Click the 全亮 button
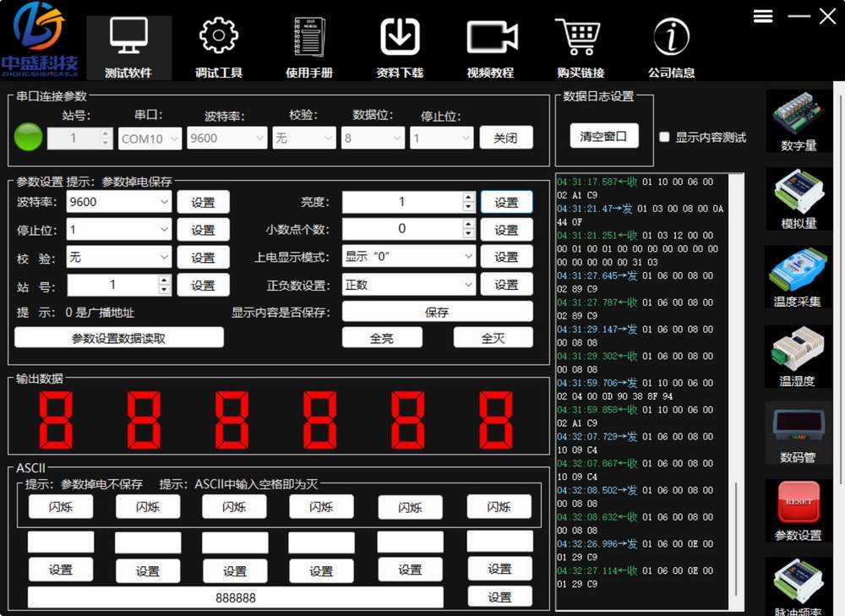 pyautogui.click(x=382, y=338)
